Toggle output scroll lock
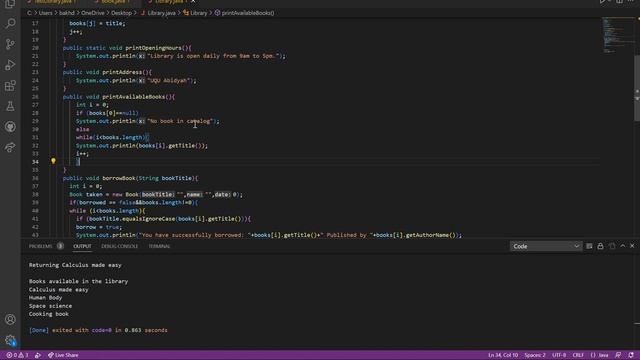The width and height of the screenshot is (640, 360). pyautogui.click(x=600, y=246)
